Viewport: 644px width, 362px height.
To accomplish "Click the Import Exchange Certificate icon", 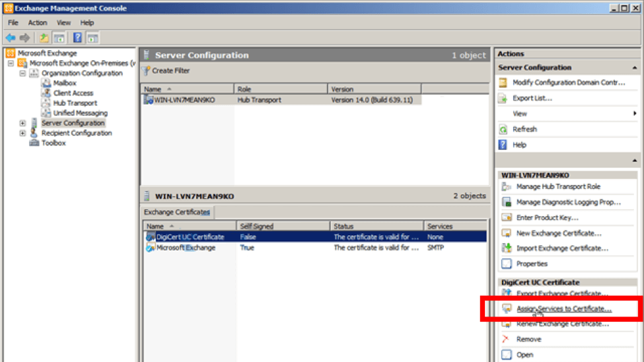I will [x=507, y=248].
